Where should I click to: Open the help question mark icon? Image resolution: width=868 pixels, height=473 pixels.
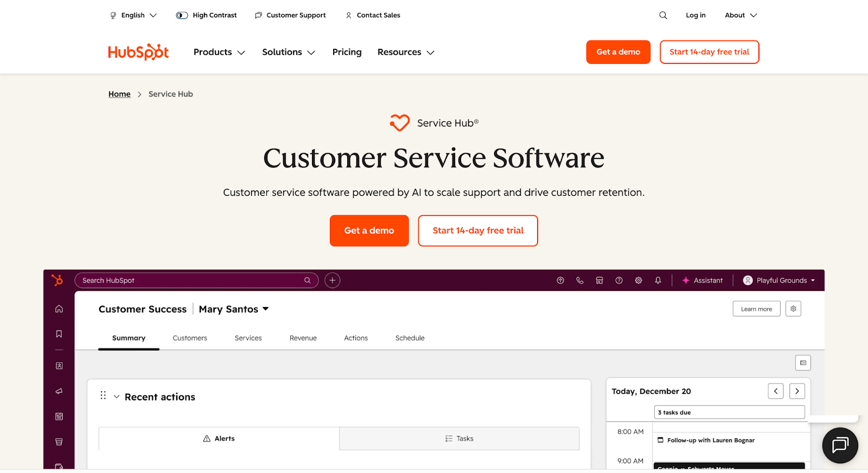tap(619, 280)
